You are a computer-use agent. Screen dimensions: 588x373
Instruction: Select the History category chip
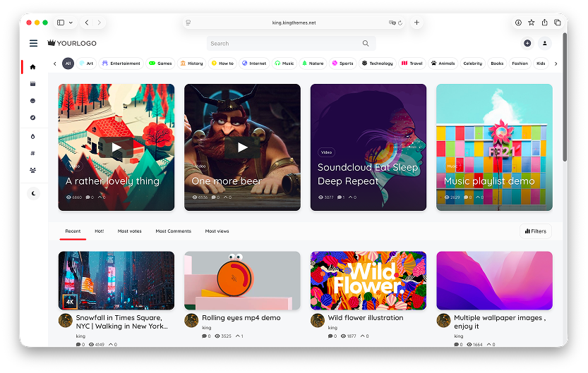[x=191, y=63]
